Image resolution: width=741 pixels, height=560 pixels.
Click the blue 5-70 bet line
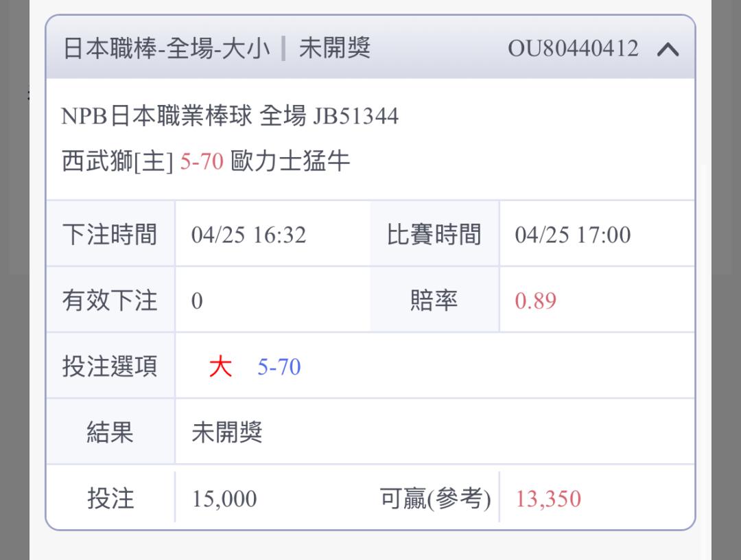(x=279, y=367)
